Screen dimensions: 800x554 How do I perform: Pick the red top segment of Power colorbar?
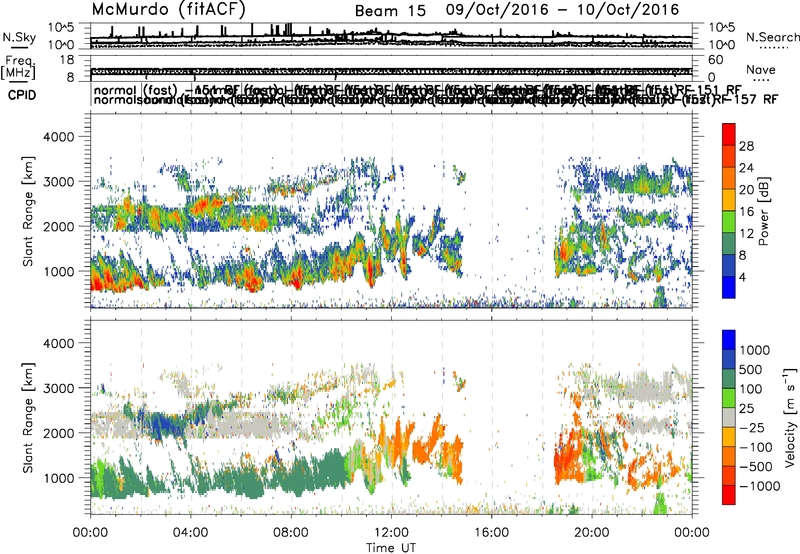point(729,134)
